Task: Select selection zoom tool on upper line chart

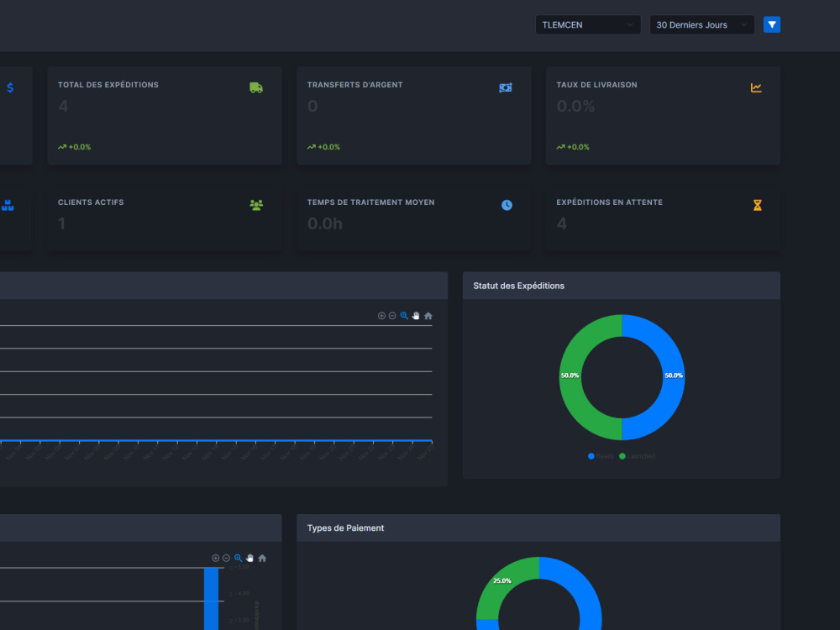Action: (404, 316)
